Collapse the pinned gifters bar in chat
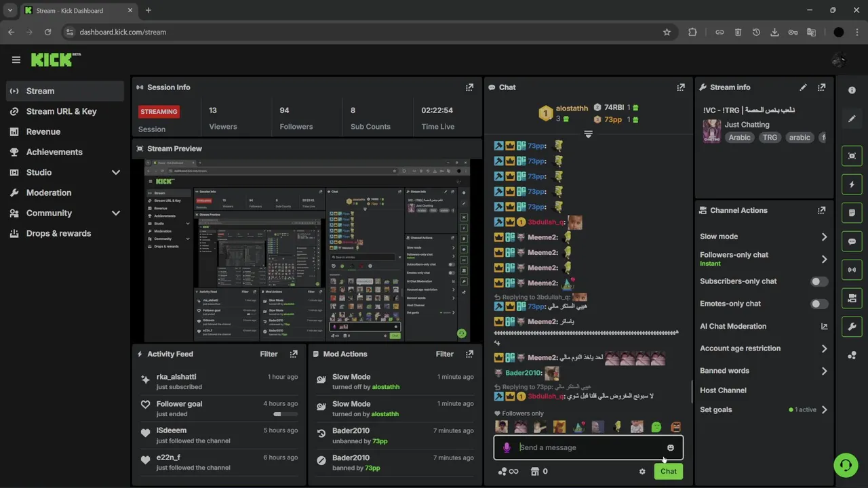Viewport: 868px width, 488px height. click(589, 134)
